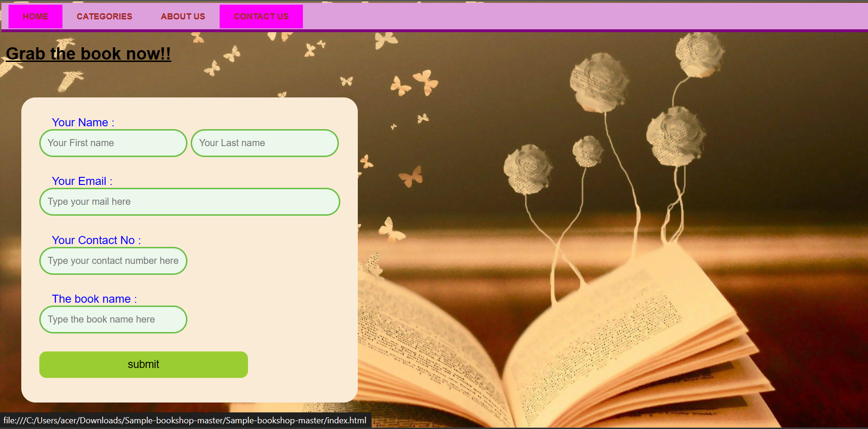
Task: Select CONTACT US in the navigation bar
Action: coord(261,17)
